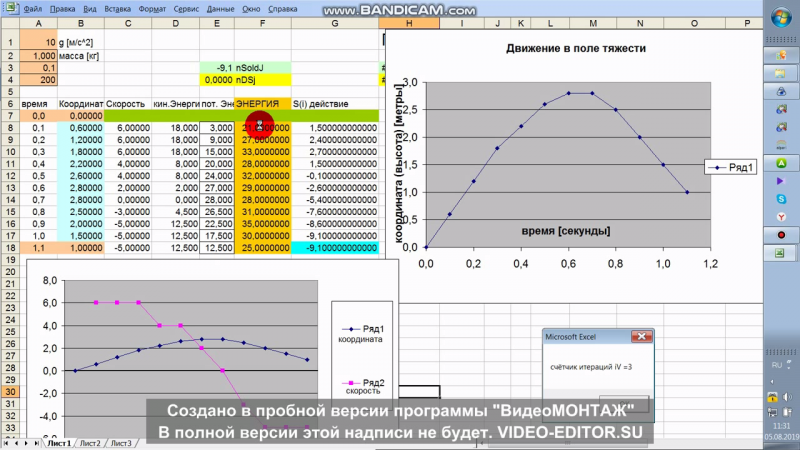Click the Bandicam red record taskbar icon

click(x=781, y=235)
